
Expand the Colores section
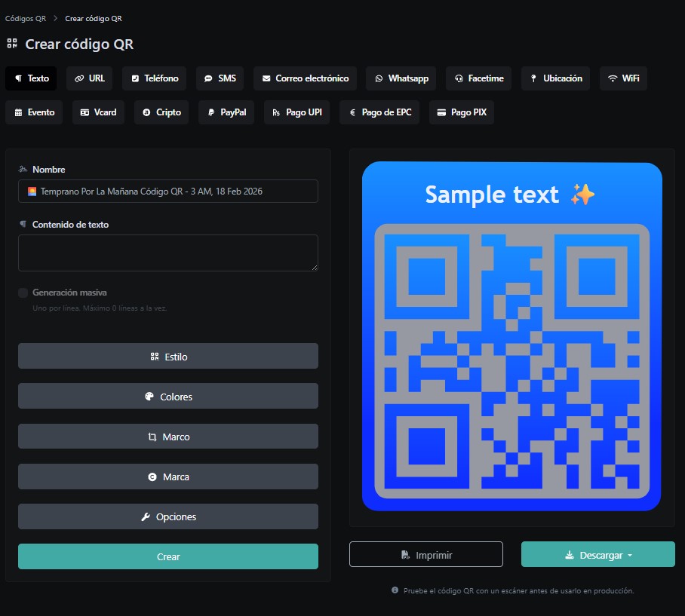pyautogui.click(x=167, y=396)
